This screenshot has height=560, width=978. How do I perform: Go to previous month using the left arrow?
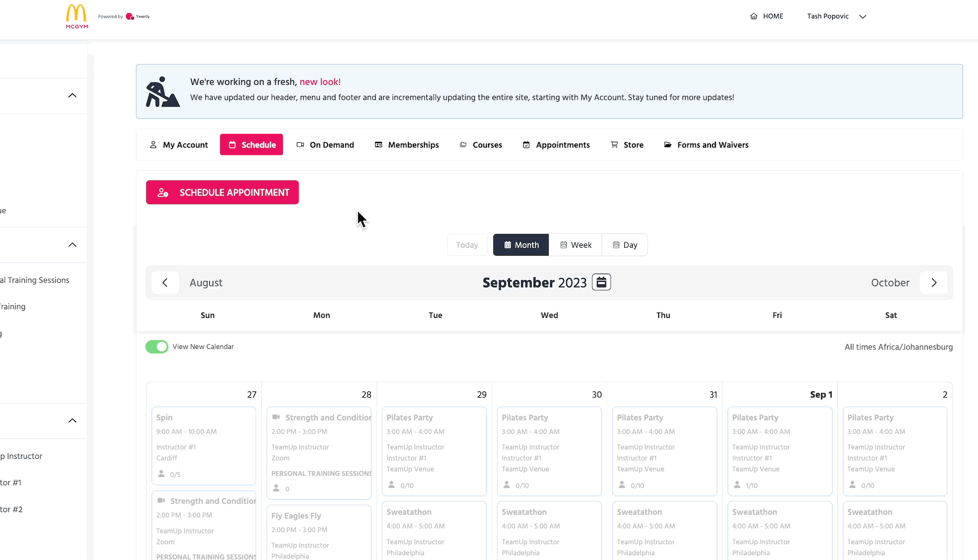[165, 283]
